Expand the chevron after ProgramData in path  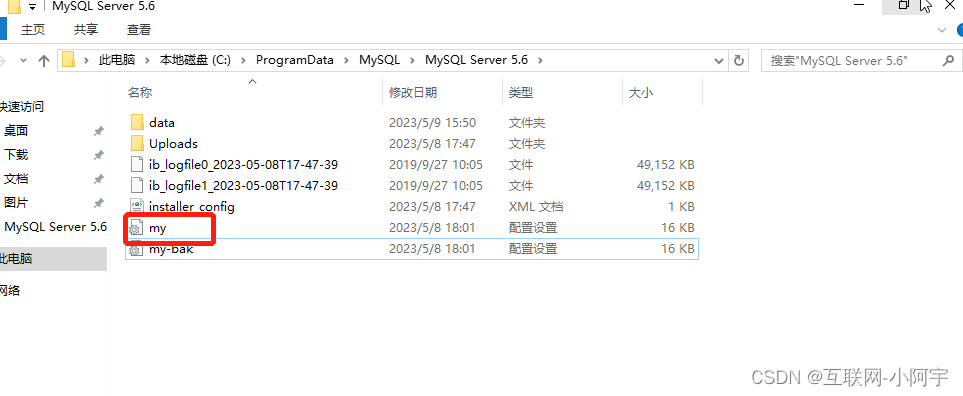pyautogui.click(x=346, y=60)
